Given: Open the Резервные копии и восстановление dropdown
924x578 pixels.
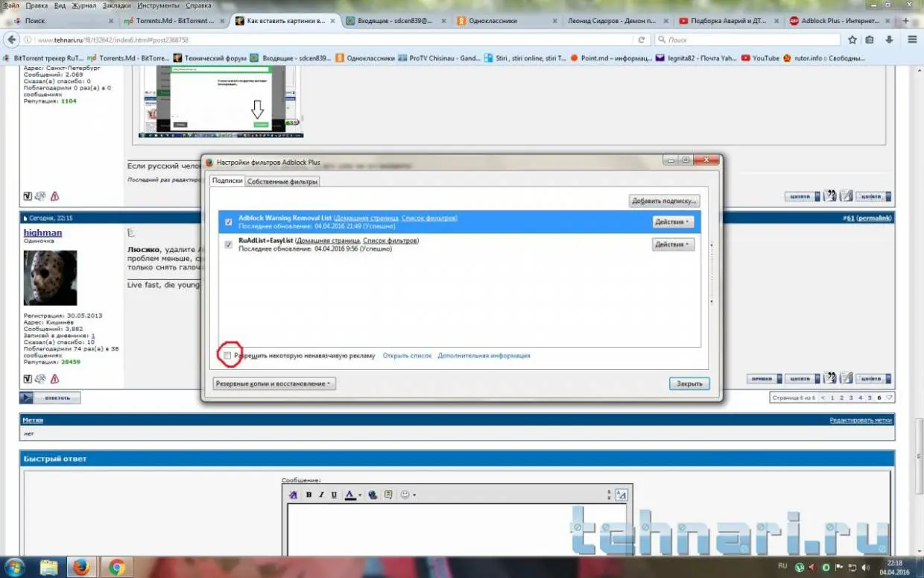Looking at the screenshot, I should 274,383.
